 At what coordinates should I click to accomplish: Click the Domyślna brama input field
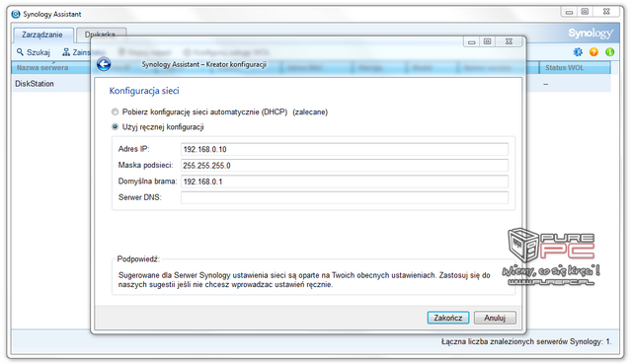[345, 182]
